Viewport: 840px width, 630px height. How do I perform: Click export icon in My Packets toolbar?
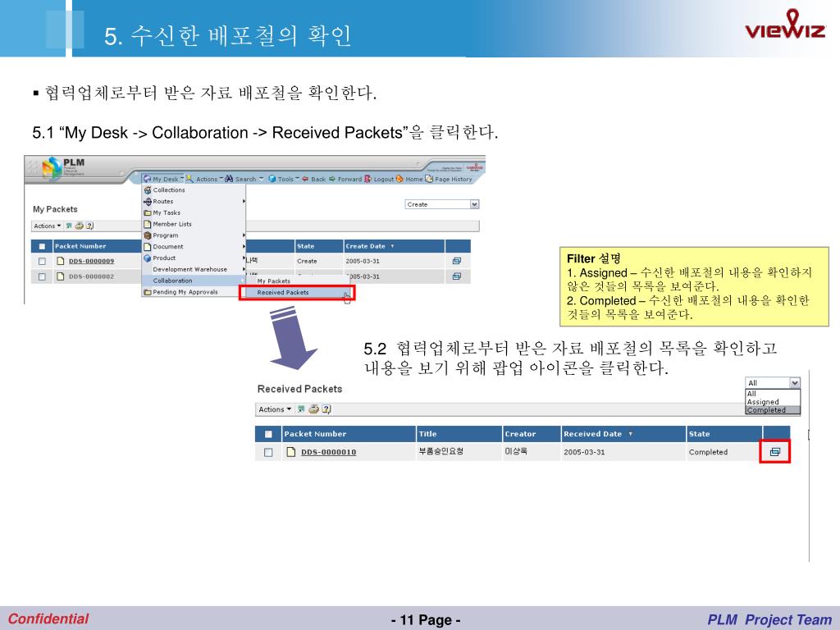(69, 226)
